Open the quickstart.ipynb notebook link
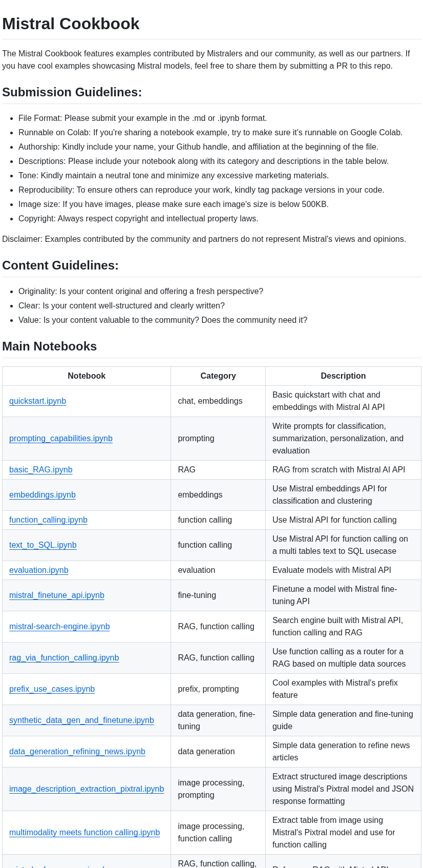 [37, 401]
